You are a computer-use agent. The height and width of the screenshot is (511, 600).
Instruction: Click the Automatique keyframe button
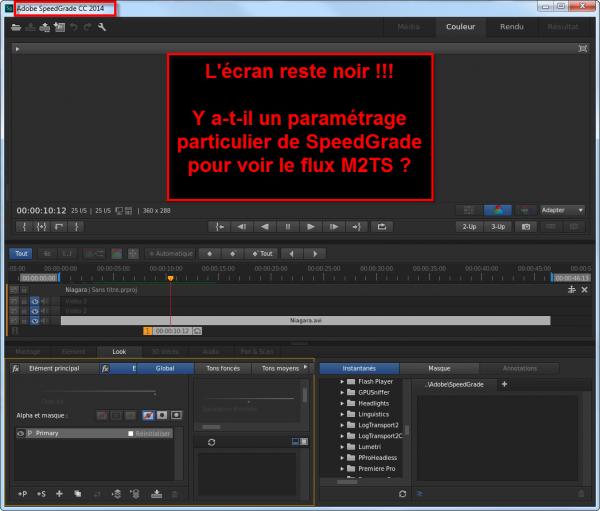171,253
